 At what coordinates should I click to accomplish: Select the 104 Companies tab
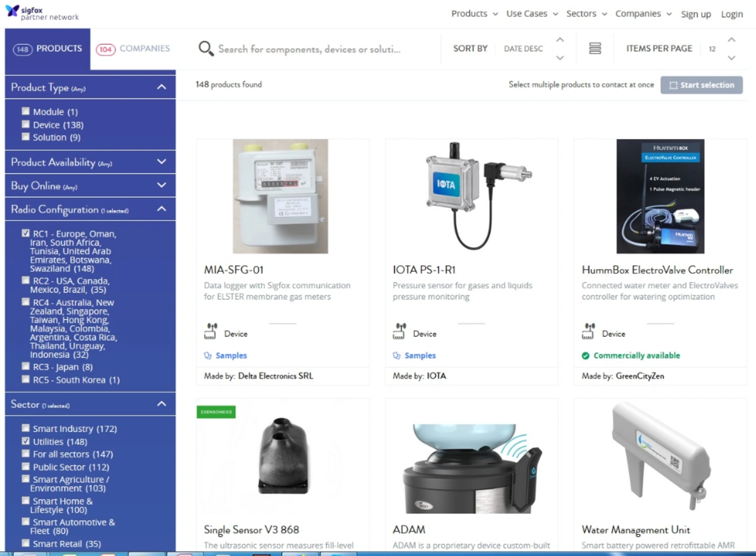133,49
